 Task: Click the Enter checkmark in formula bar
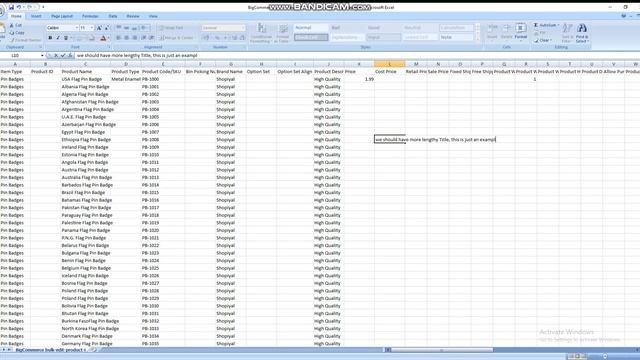point(63,56)
